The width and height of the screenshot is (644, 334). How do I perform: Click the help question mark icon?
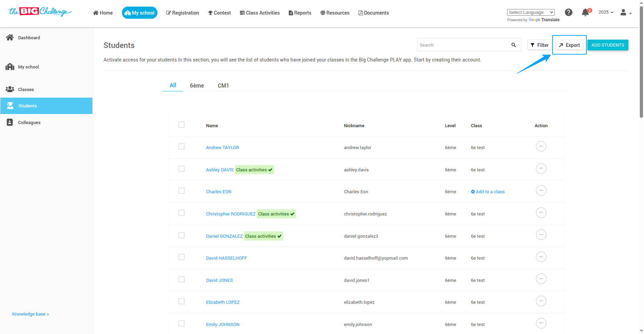click(x=569, y=13)
